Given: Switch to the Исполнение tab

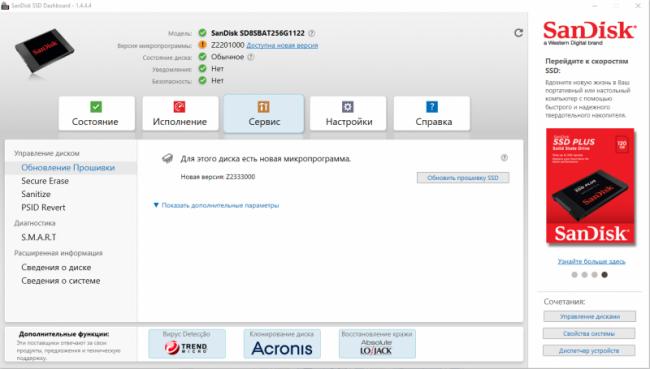Looking at the screenshot, I should click(180, 114).
